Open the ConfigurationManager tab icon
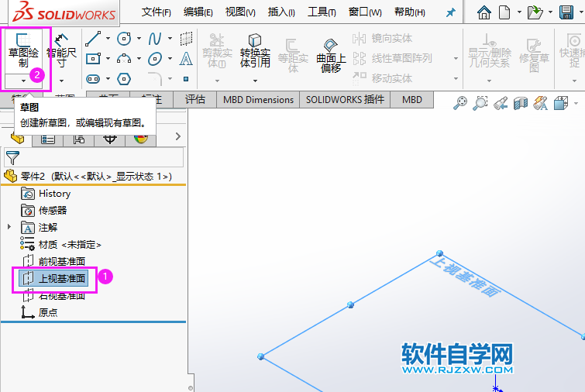 (x=78, y=139)
